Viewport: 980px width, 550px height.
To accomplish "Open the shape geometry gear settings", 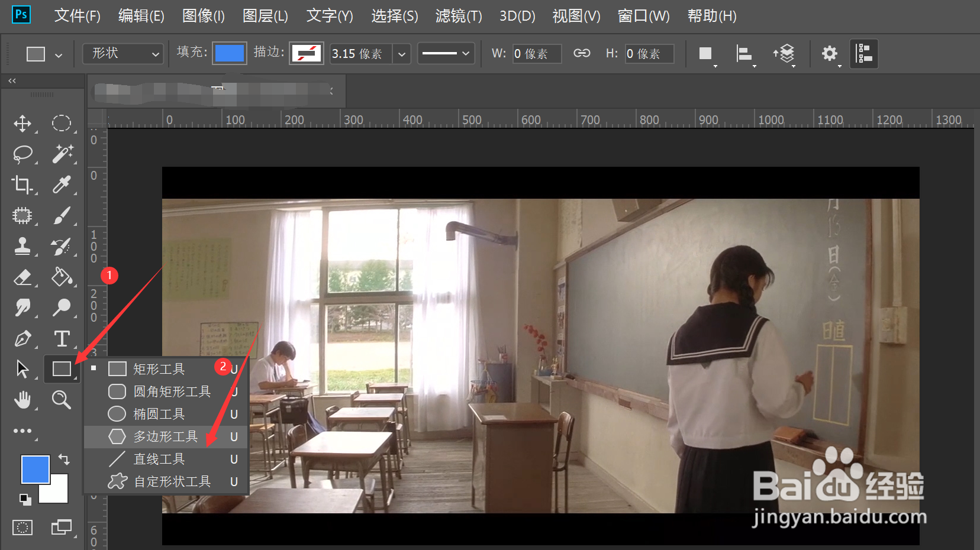I will (830, 53).
